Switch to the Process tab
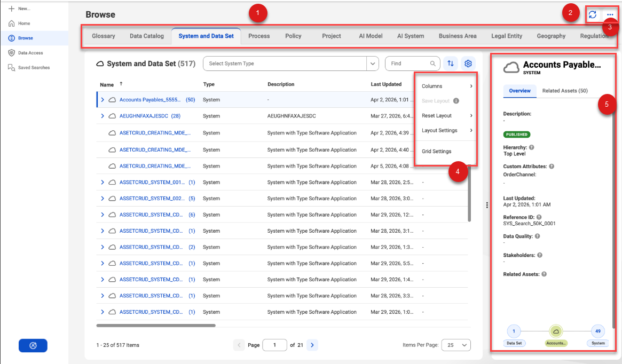 point(259,36)
